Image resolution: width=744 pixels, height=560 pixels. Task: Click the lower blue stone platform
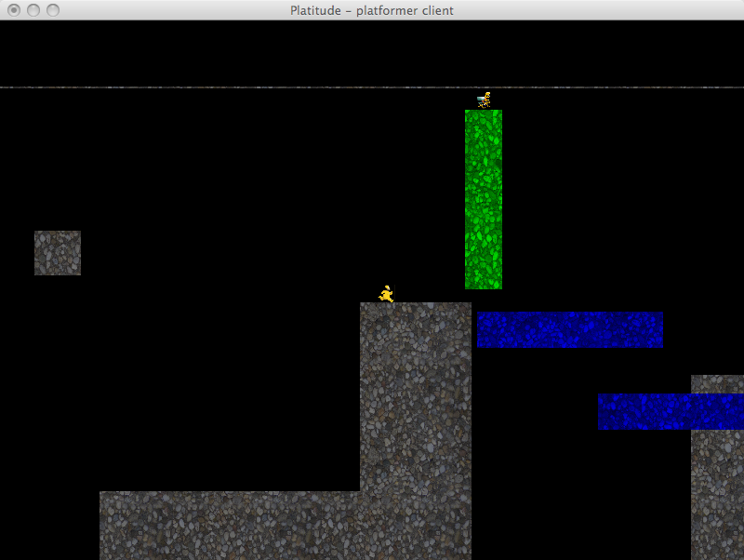click(x=670, y=411)
